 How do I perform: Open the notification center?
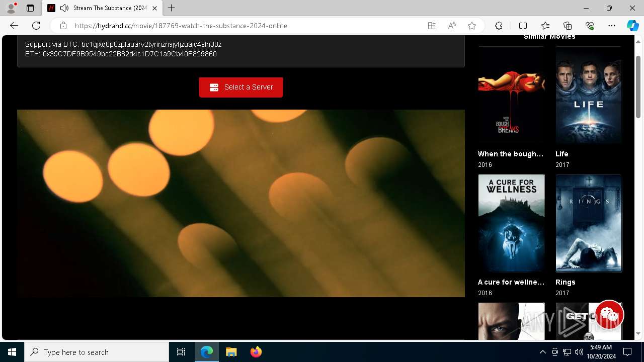627,352
